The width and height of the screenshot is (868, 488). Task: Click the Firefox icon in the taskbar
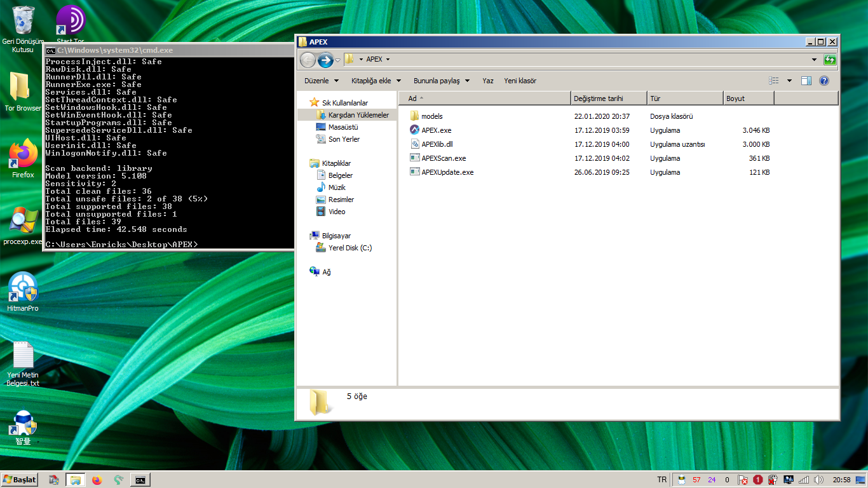pyautogui.click(x=97, y=480)
